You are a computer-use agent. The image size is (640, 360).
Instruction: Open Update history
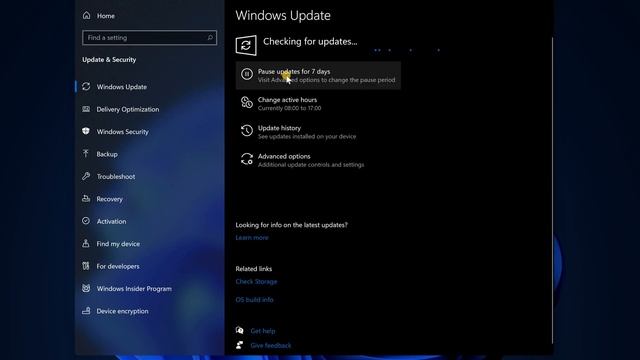279,128
